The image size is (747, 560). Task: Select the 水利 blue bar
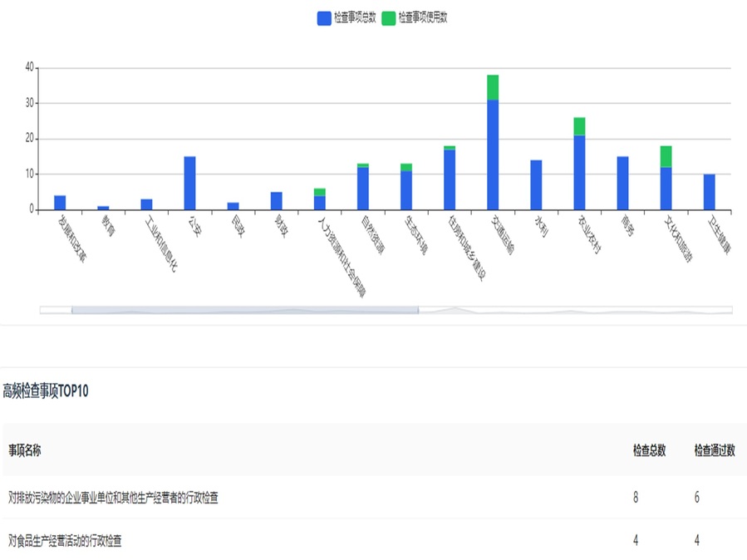tap(536, 184)
